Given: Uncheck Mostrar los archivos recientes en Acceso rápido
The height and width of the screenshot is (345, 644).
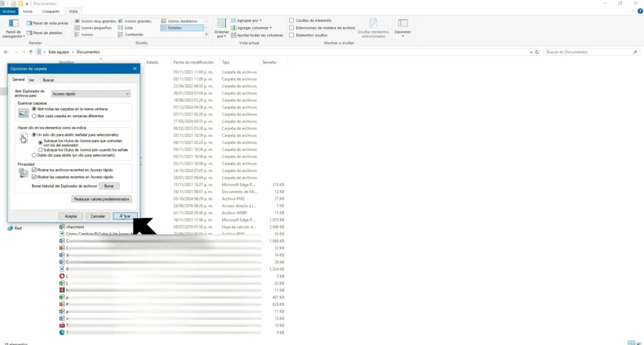Looking at the screenshot, I should [x=34, y=170].
